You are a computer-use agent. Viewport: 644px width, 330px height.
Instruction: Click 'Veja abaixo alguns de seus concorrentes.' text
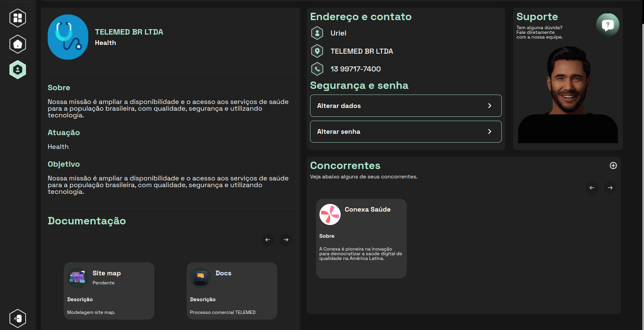coord(364,177)
